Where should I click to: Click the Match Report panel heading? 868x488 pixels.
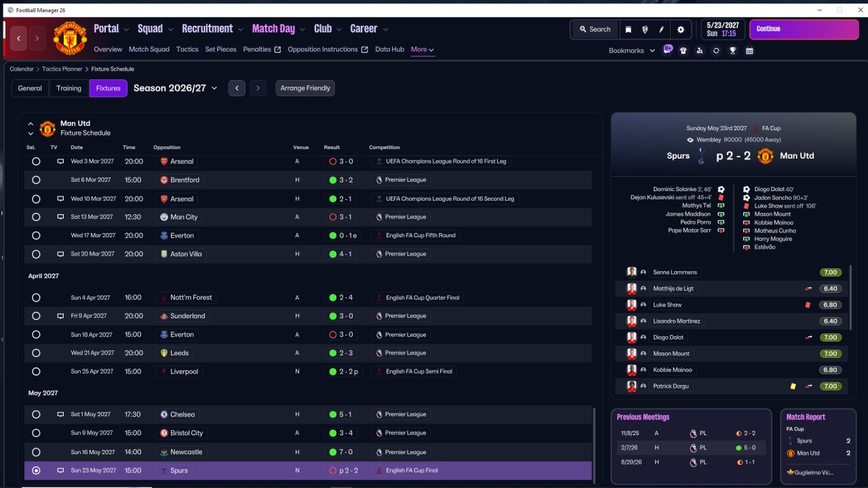tap(806, 418)
